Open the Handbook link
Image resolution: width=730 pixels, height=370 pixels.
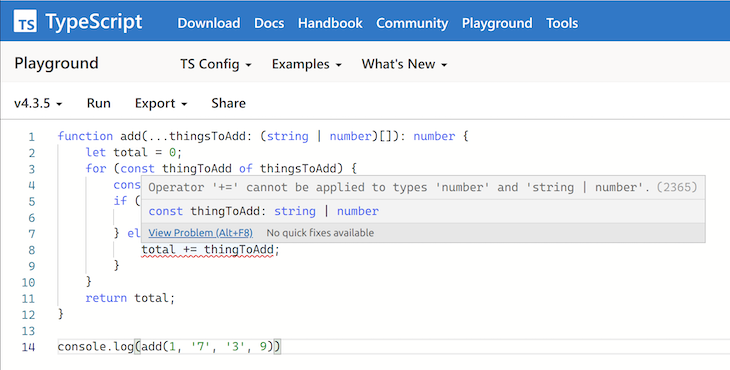pyautogui.click(x=330, y=23)
